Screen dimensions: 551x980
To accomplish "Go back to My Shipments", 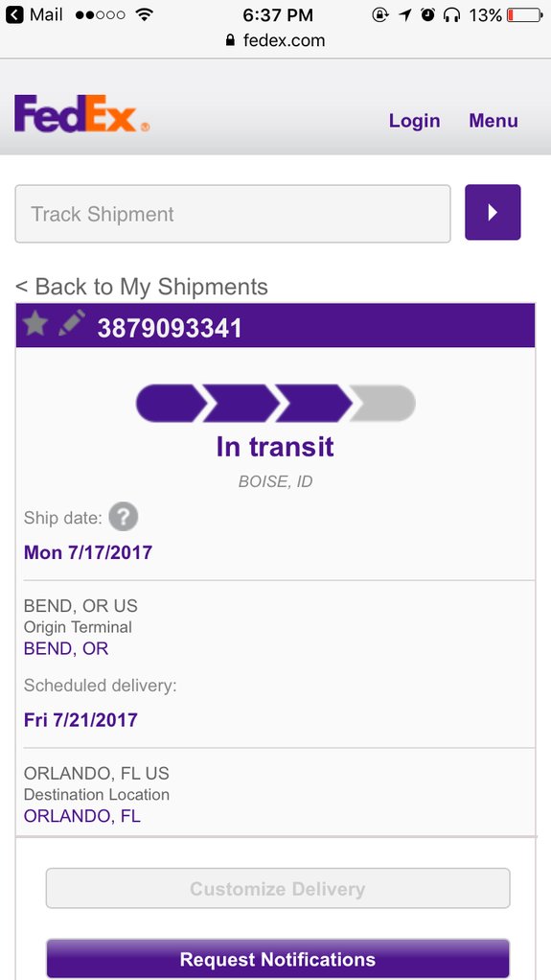I will (x=141, y=287).
